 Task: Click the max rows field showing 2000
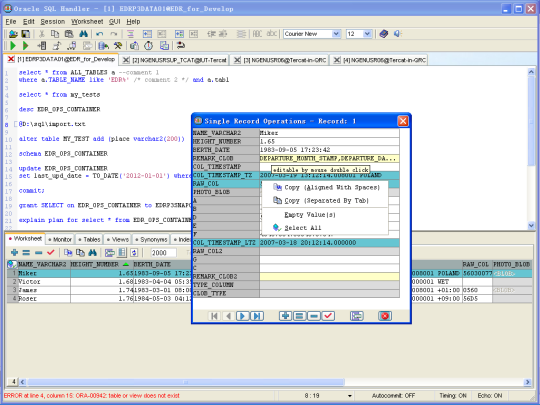tap(163, 253)
